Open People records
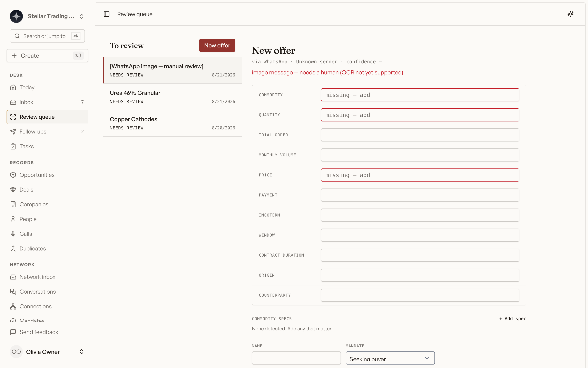 coord(47,219)
